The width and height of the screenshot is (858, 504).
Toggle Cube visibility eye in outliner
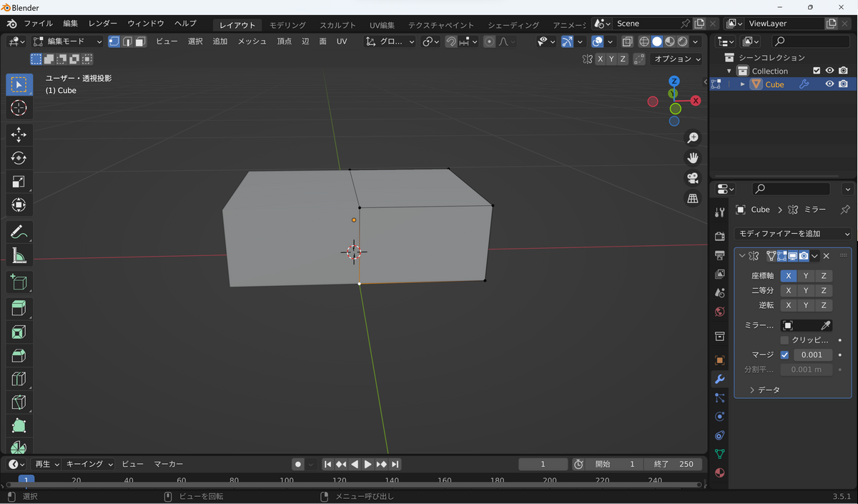click(x=830, y=84)
